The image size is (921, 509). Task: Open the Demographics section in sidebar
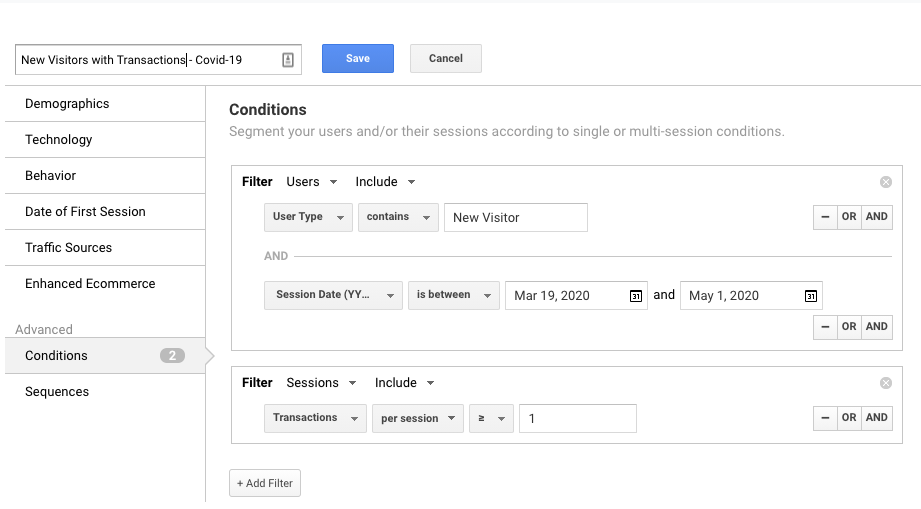pos(67,104)
